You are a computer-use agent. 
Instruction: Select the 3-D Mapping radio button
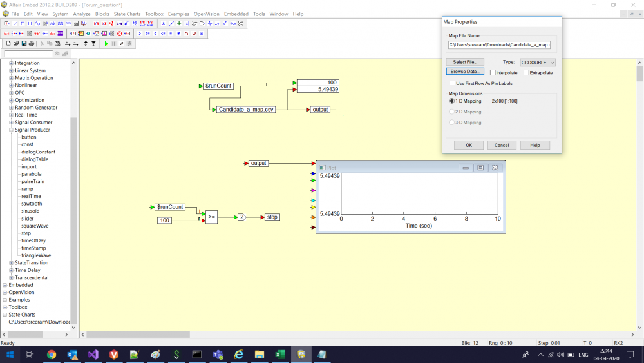pyautogui.click(x=452, y=122)
